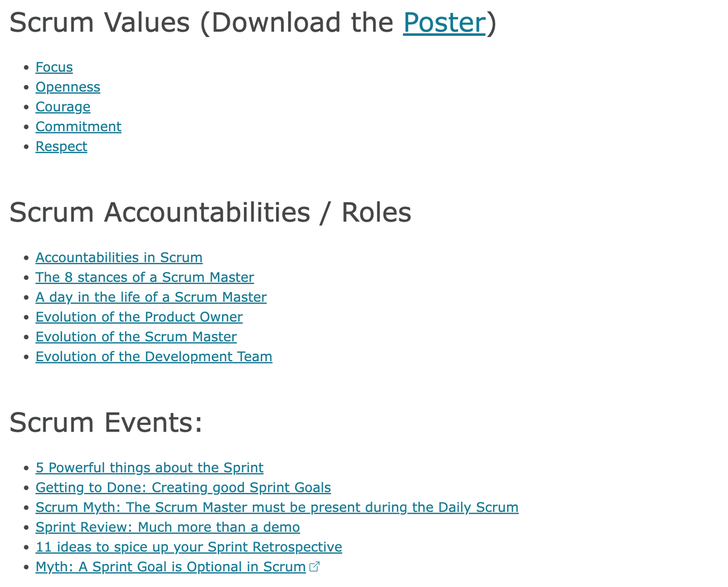This screenshot has height=587, width=728.
Task: Click The 8 stances of a Scrum Master
Action: [144, 277]
